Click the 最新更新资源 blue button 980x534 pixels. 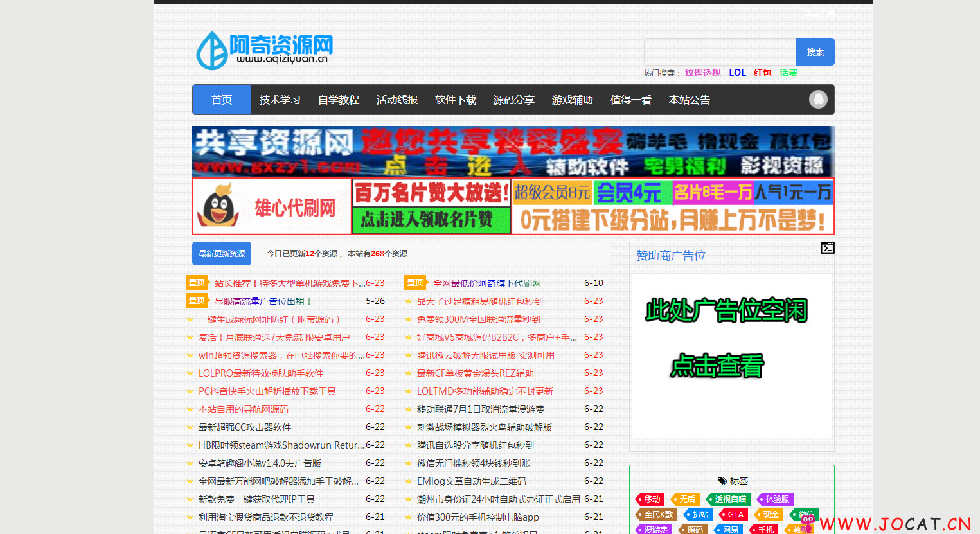click(x=222, y=254)
